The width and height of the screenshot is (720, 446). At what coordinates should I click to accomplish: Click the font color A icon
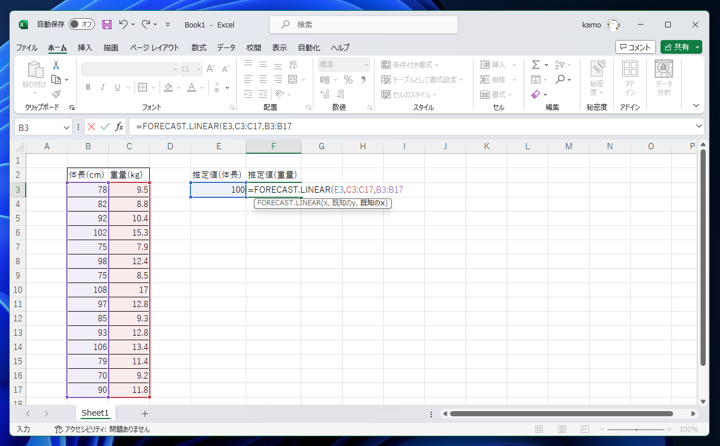[191, 87]
